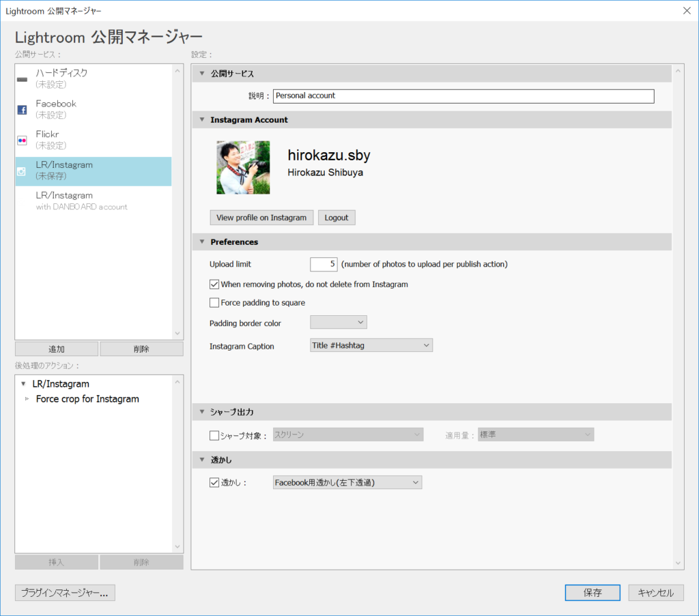Enable 'Force padding to square' checkbox
This screenshot has height=616, width=699.
tap(214, 303)
